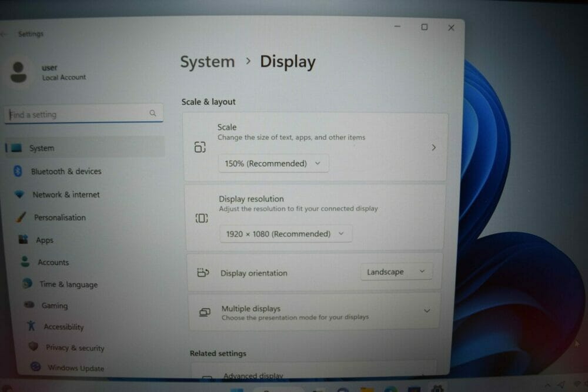The width and height of the screenshot is (588, 392).
Task: Go back with the Settings back arrow
Action: pos(4,34)
